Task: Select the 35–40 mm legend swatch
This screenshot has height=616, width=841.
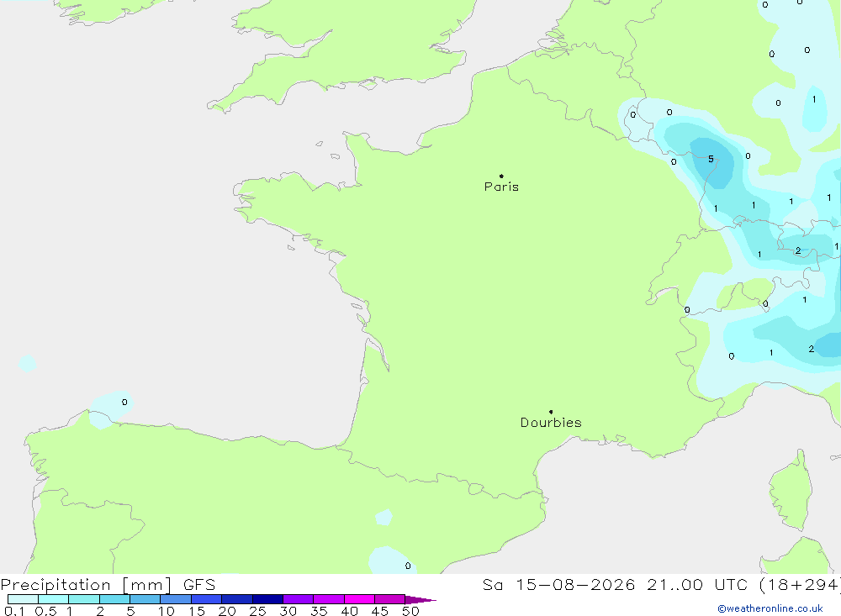Action: (329, 599)
